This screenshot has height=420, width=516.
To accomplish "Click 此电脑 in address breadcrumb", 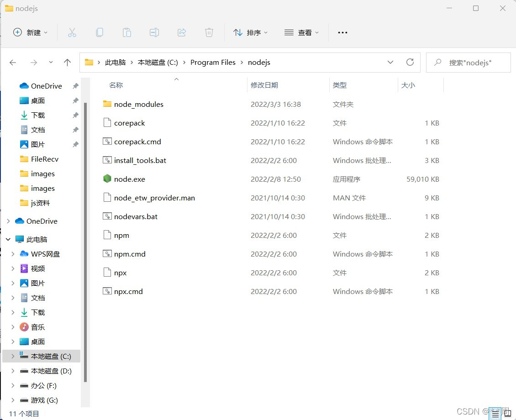I will [115, 62].
